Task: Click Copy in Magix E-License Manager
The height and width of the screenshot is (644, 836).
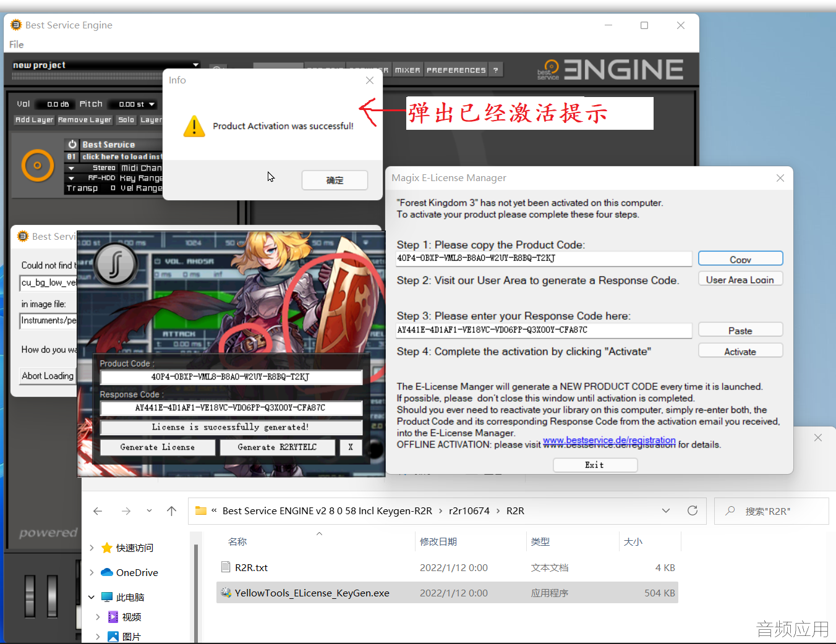Action: click(740, 259)
